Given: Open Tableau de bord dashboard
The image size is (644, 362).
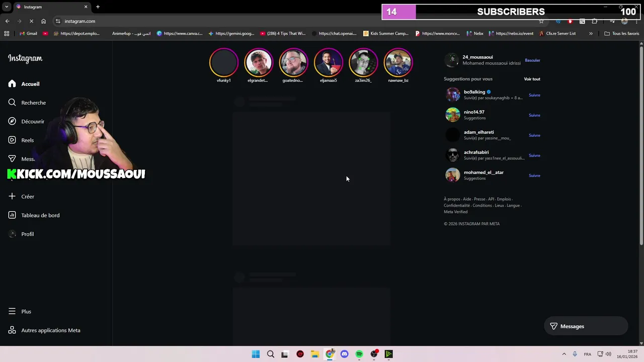Looking at the screenshot, I should pos(34,215).
